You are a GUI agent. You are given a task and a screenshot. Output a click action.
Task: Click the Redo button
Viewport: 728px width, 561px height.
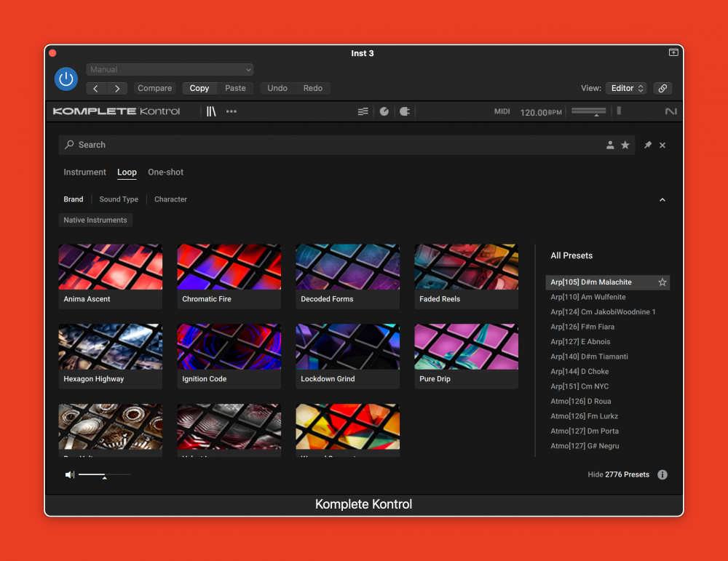point(313,88)
